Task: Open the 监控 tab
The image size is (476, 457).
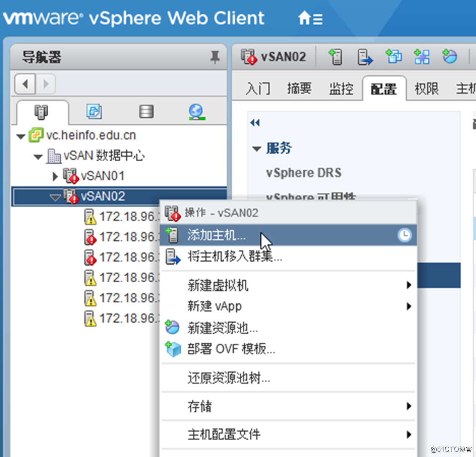Action: (x=341, y=89)
